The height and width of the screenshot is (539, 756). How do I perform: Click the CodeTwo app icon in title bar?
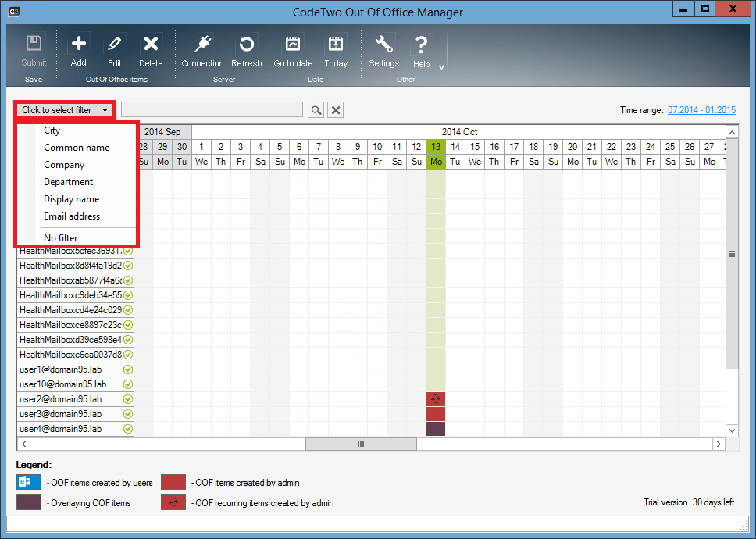point(14,12)
